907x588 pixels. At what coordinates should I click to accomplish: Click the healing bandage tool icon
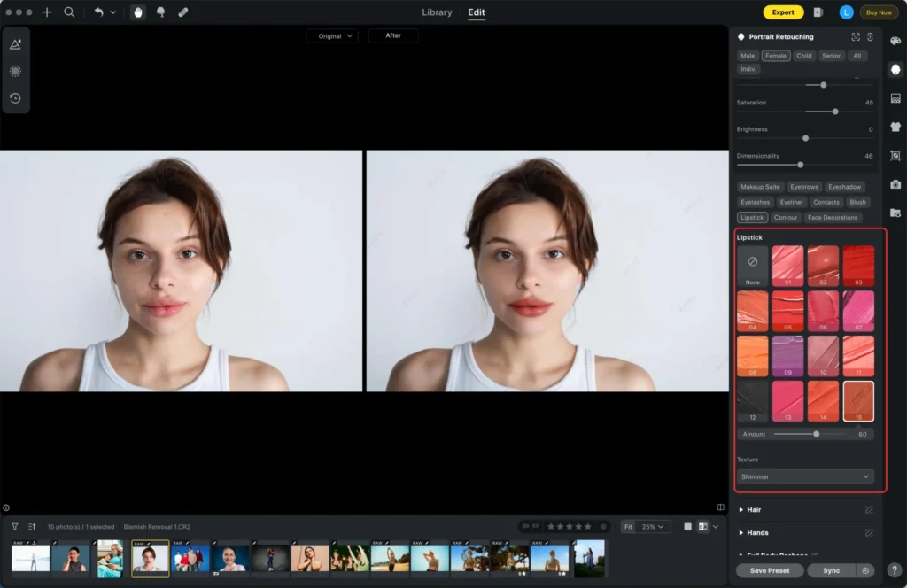click(182, 12)
